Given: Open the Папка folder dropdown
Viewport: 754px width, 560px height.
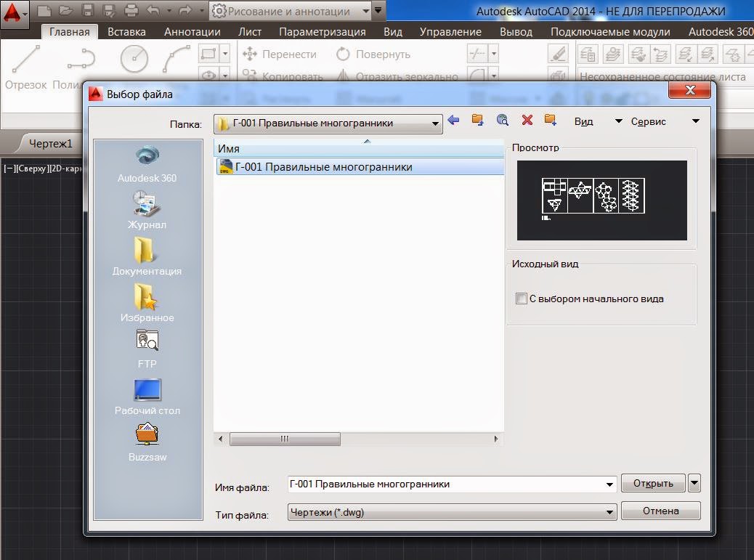Looking at the screenshot, I should pyautogui.click(x=434, y=123).
